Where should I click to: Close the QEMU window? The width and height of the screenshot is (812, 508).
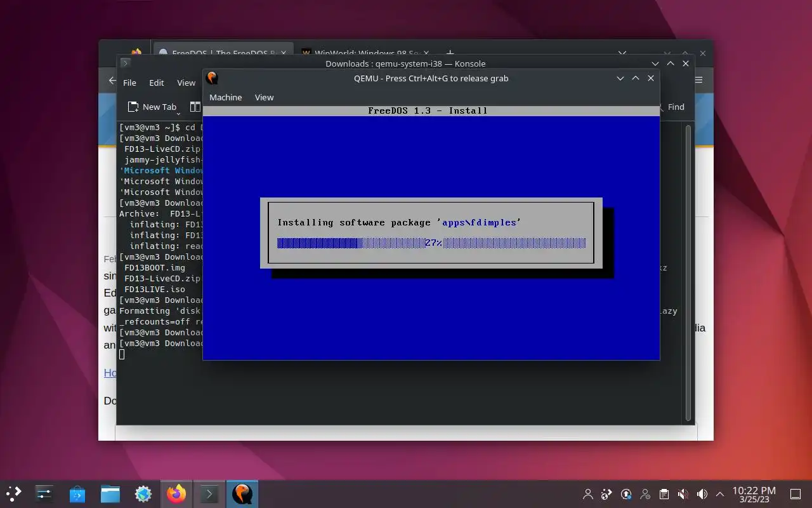[651, 78]
